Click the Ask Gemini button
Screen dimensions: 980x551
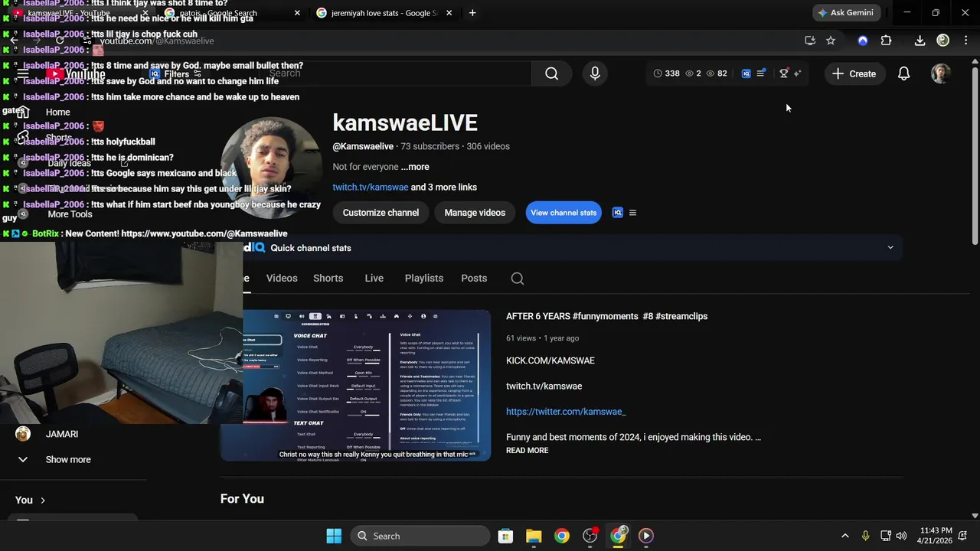[x=846, y=13]
